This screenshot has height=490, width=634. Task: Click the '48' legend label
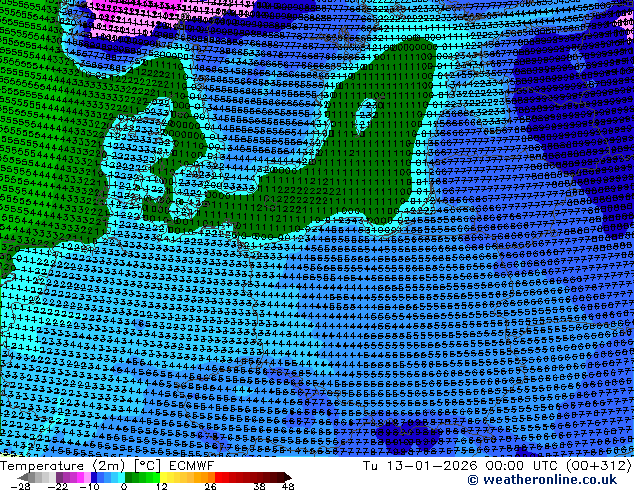(x=288, y=486)
